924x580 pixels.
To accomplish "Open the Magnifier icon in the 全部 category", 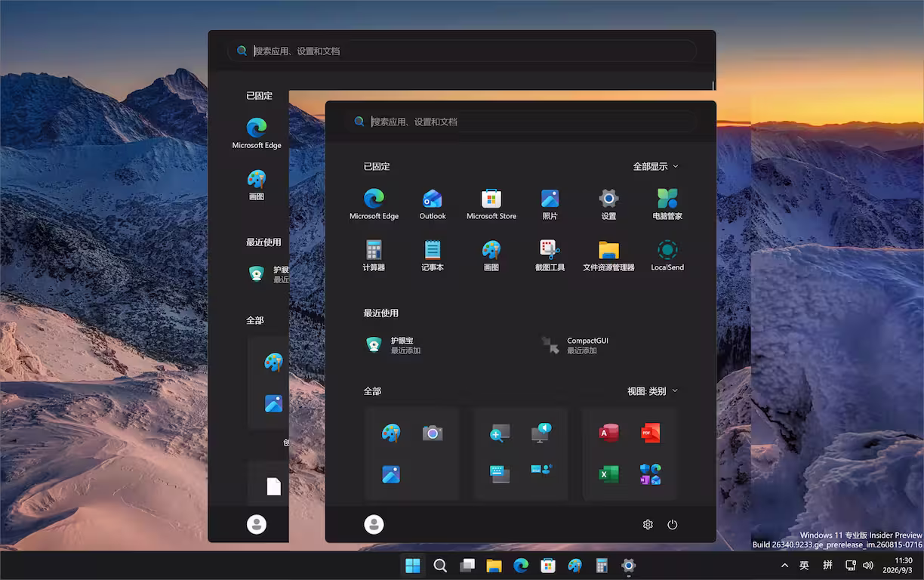I will point(499,433).
